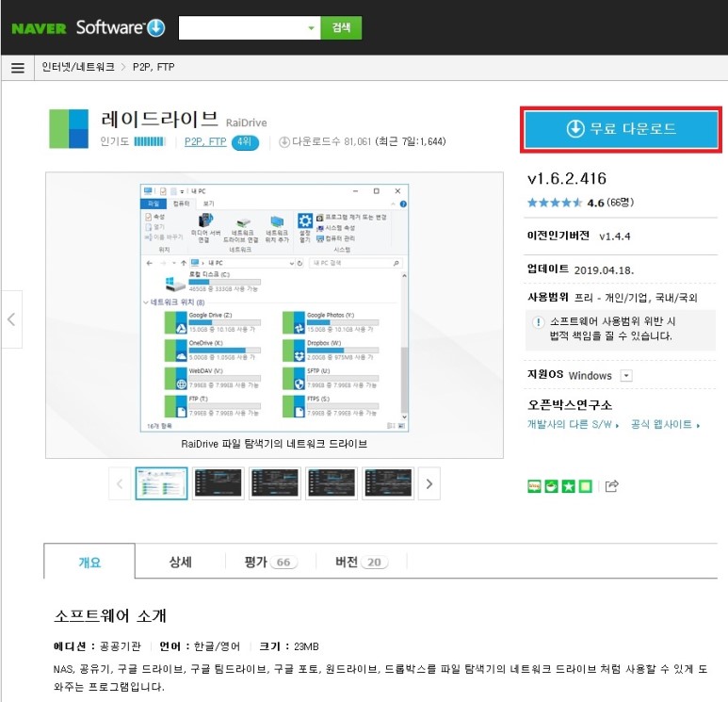Select the second screenshot thumbnail
The height and width of the screenshot is (702, 728).
pyautogui.click(x=218, y=483)
